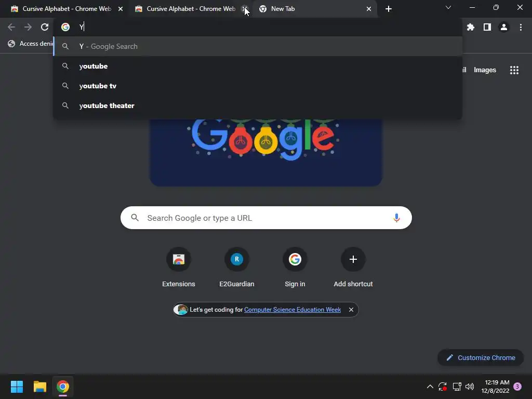
Task: Open the network tray icon
Action: 457,387
